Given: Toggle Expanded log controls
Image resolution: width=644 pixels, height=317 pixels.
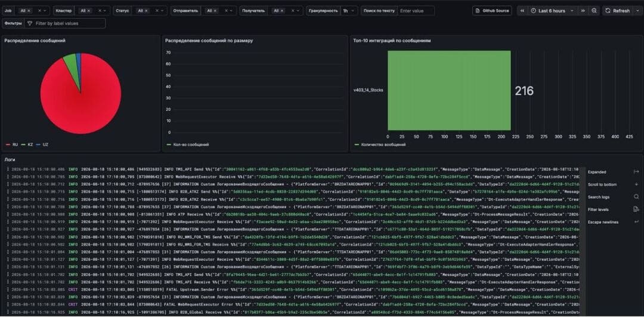Looking at the screenshot, I should point(636,172).
